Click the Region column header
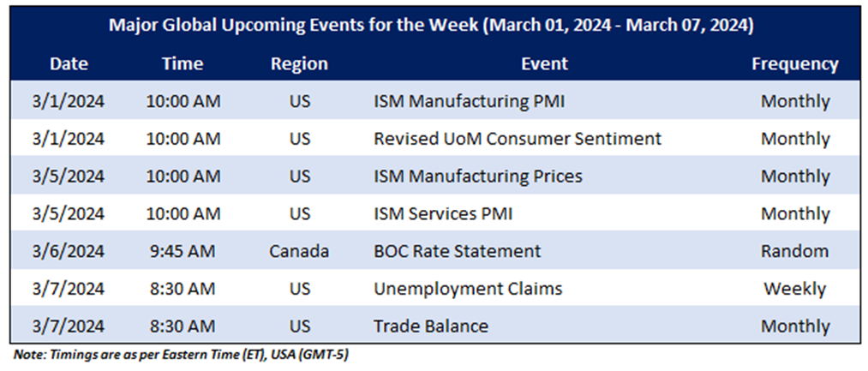The height and width of the screenshot is (371, 868). [x=299, y=64]
